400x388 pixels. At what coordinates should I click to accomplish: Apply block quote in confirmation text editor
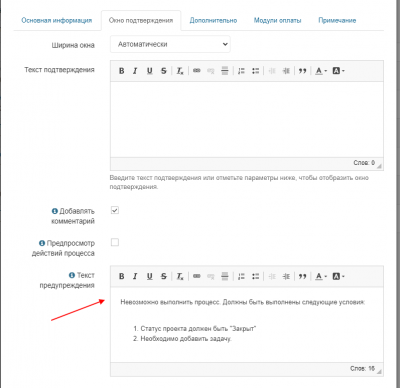point(303,71)
